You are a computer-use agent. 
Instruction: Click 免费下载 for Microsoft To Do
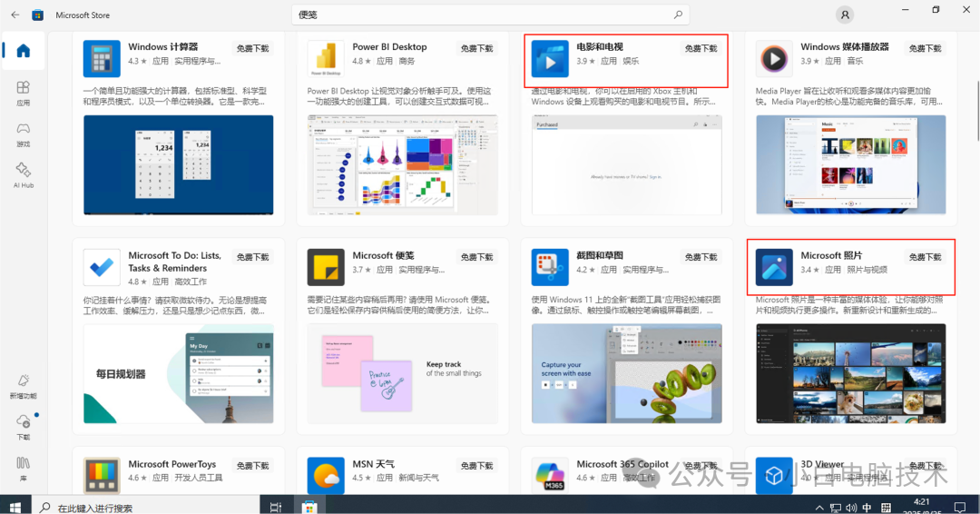252,257
